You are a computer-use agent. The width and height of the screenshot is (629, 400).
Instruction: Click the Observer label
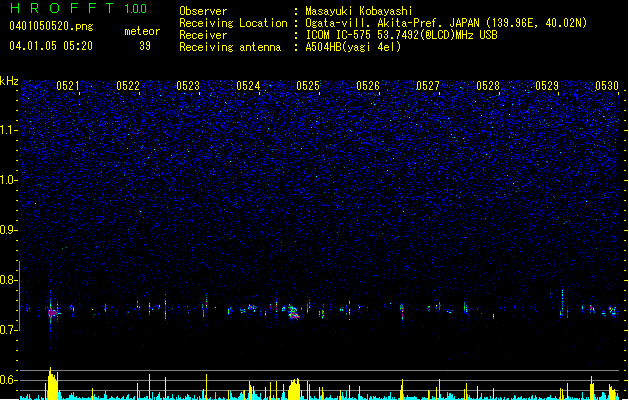[203, 11]
